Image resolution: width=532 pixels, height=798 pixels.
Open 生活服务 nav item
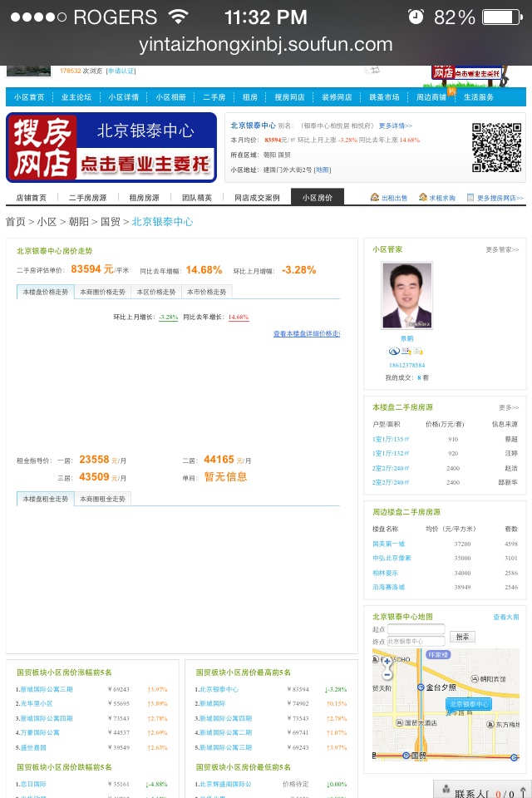479,97
